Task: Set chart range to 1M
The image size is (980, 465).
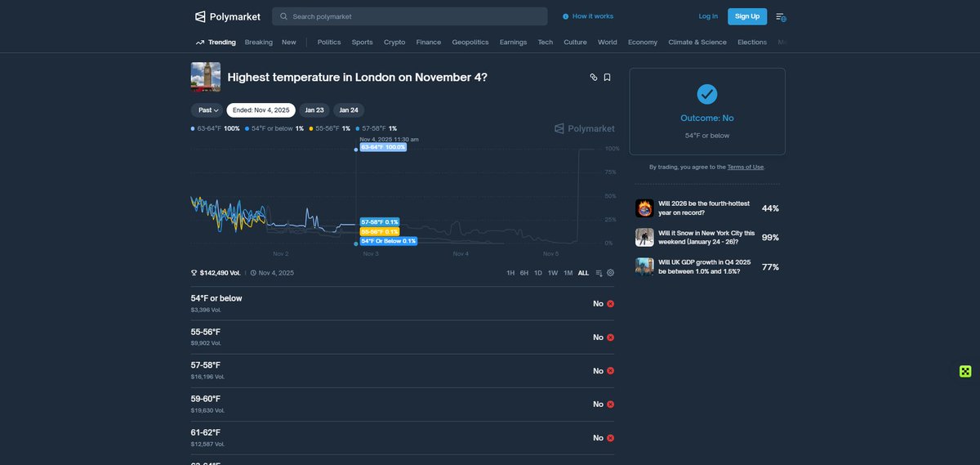Action: 568,273
